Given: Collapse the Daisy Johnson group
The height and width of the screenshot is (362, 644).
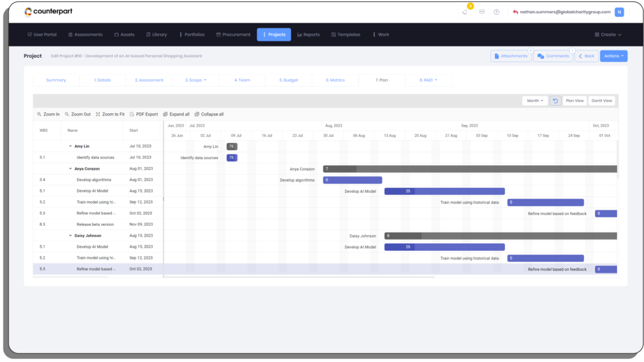Looking at the screenshot, I should [70, 236].
